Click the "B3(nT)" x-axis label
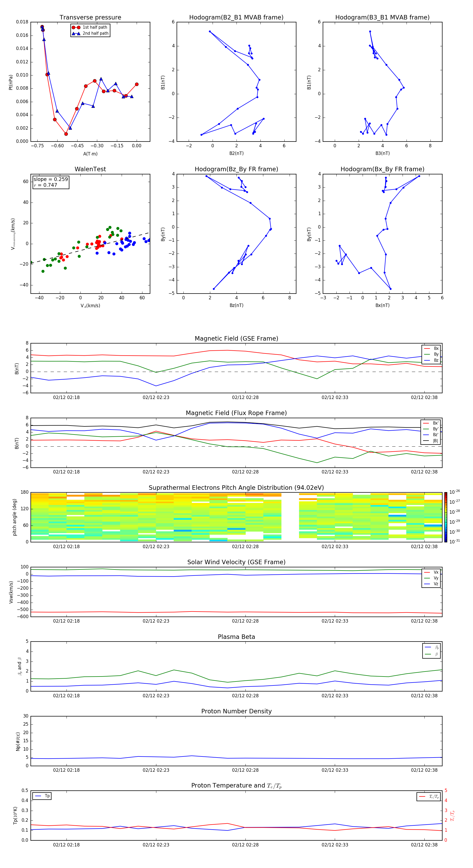The height and width of the screenshot is (868, 473). 382,153
